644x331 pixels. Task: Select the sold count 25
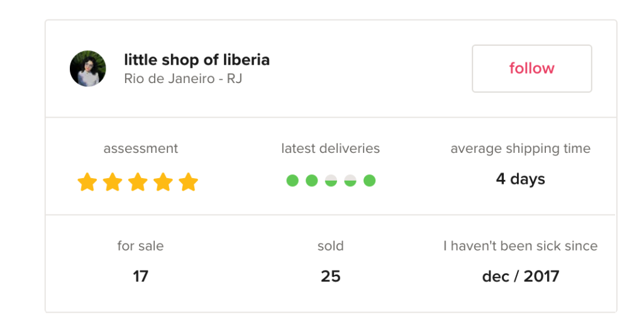pos(330,276)
